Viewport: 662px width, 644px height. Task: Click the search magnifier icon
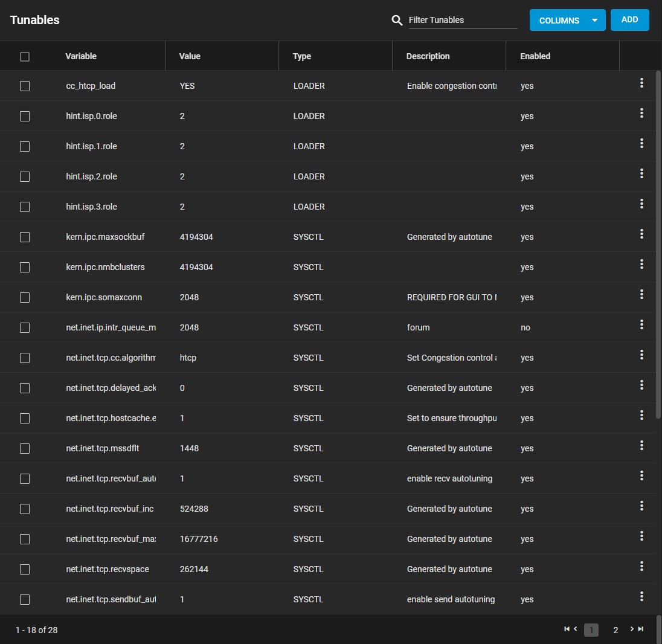[x=396, y=20]
